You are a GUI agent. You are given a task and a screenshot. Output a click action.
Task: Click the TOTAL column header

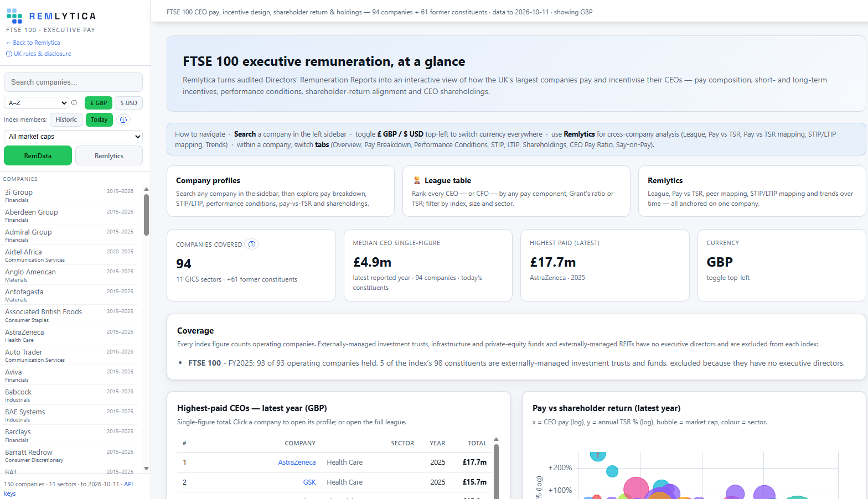coord(477,443)
